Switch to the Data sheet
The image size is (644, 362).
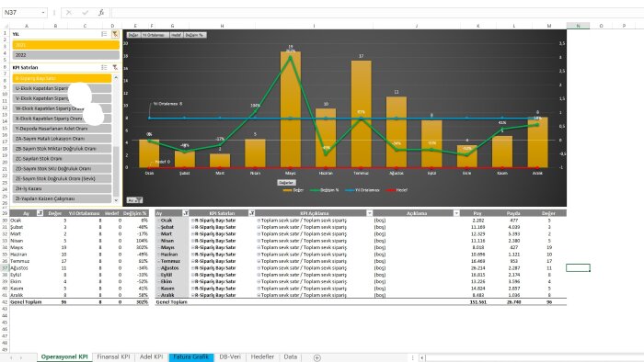coord(291,357)
